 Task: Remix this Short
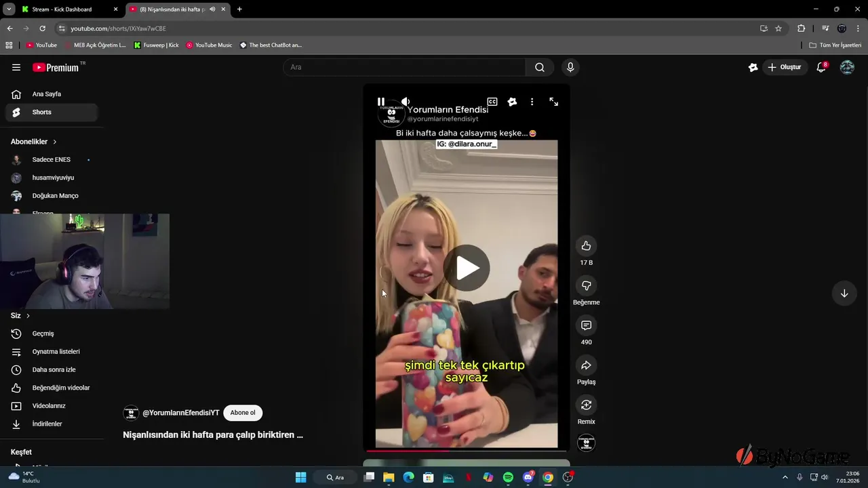pos(587,405)
